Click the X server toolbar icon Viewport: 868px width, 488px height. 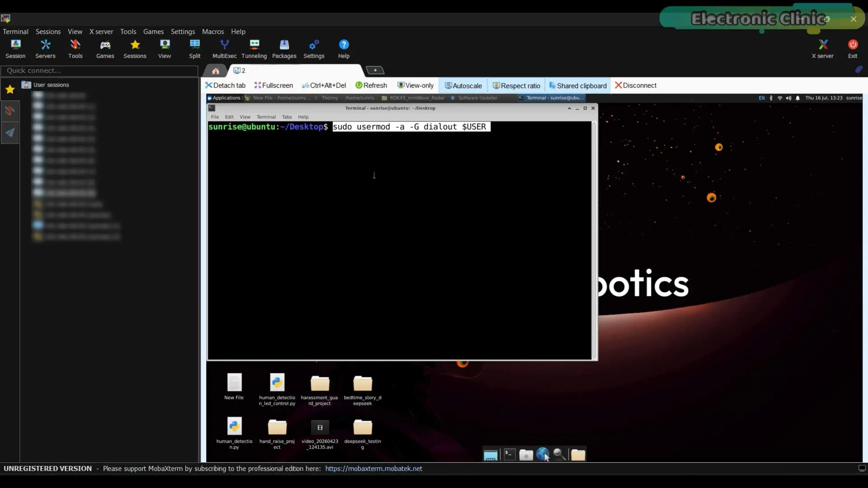pos(823,49)
